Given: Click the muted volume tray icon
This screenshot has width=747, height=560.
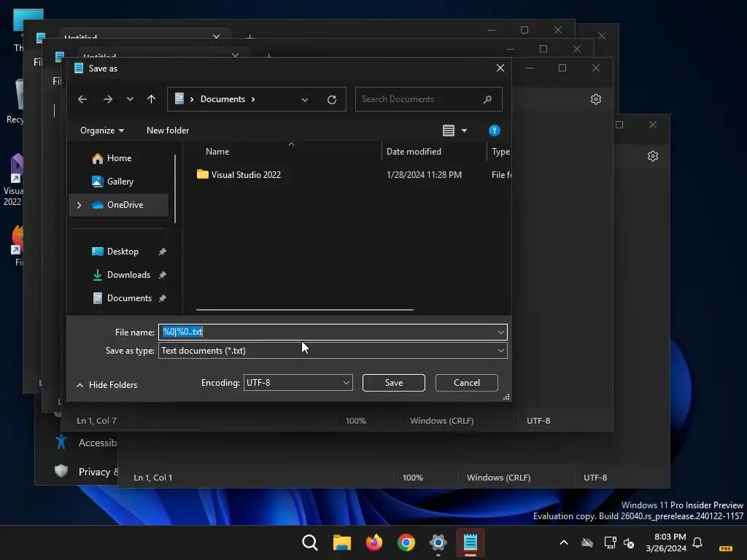Looking at the screenshot, I should 629,542.
